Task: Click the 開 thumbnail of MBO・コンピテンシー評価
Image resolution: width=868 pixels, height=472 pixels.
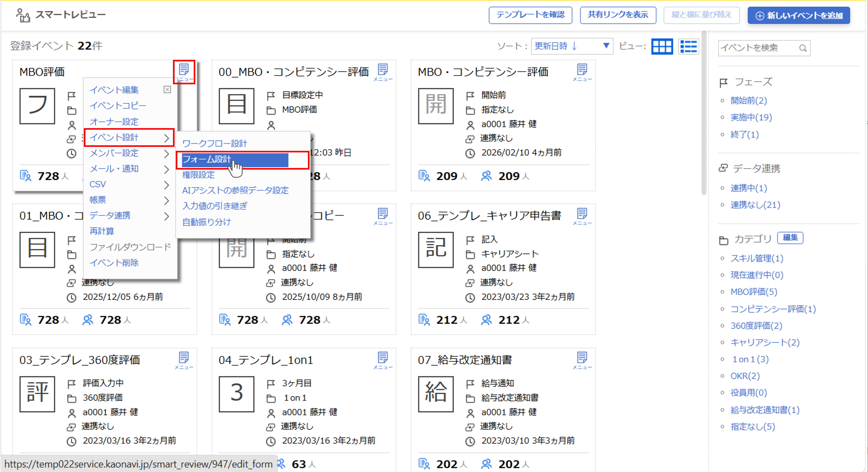Action: click(x=436, y=106)
